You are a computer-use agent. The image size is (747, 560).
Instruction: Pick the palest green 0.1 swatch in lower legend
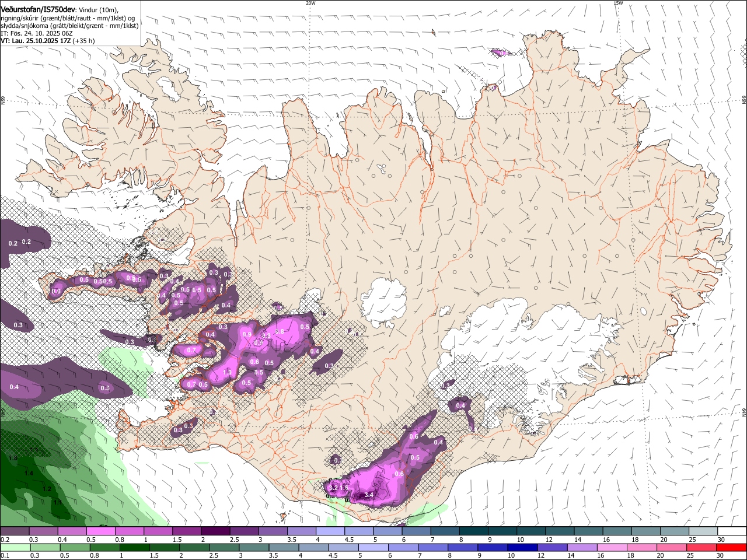click(15, 547)
